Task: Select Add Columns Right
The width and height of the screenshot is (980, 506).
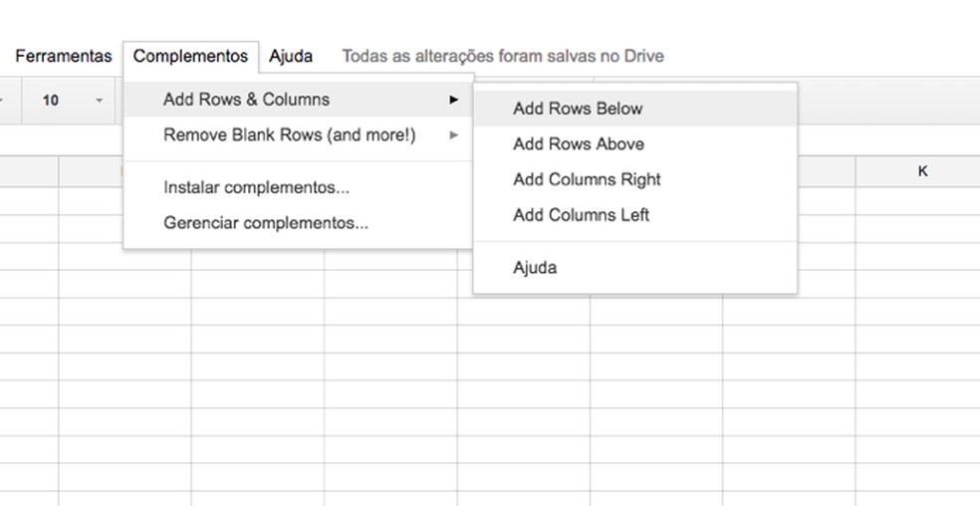Action: pos(587,180)
